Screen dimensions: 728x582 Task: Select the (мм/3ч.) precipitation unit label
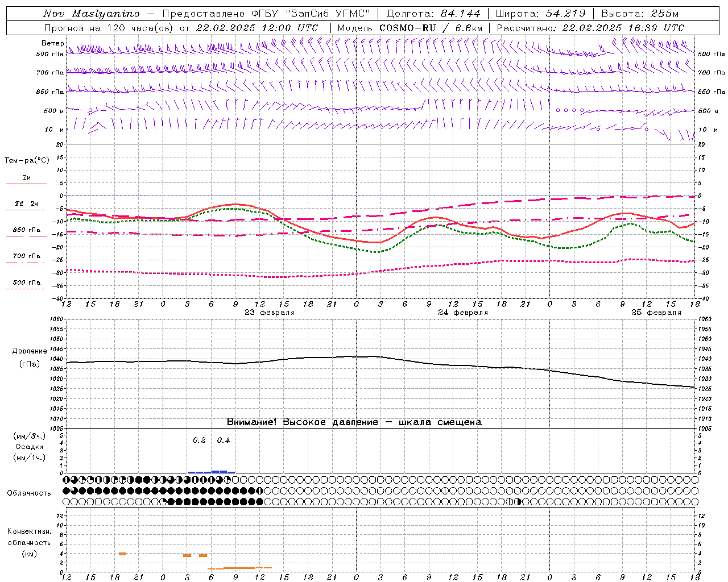pos(30,436)
